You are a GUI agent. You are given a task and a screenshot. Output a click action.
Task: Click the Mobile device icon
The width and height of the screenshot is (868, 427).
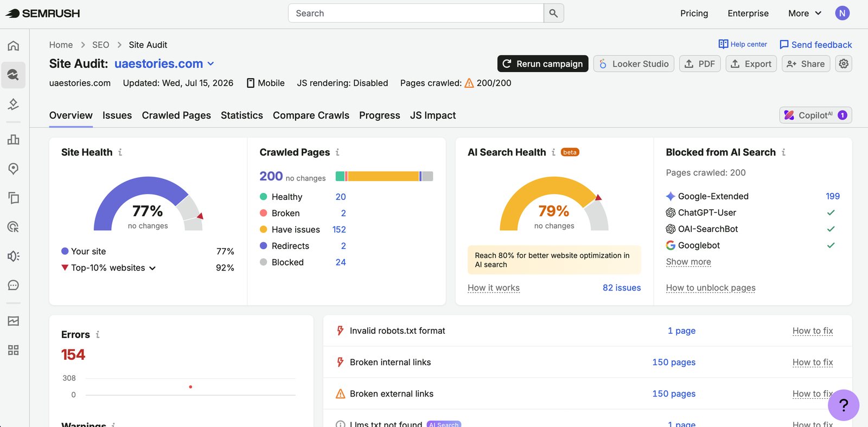(x=251, y=83)
